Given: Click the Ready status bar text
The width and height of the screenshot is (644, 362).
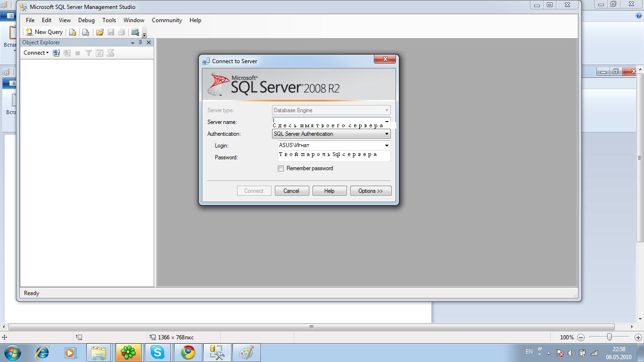Looking at the screenshot, I should (32, 293).
